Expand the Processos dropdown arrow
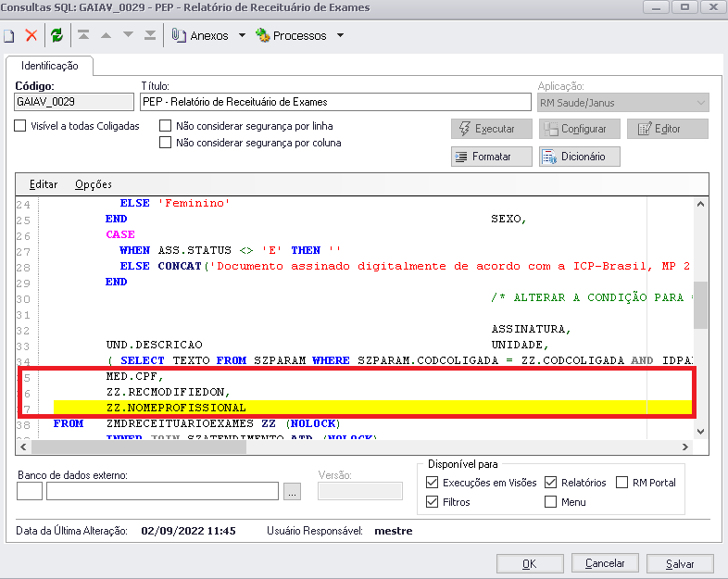The height and width of the screenshot is (579, 728). pyautogui.click(x=340, y=36)
